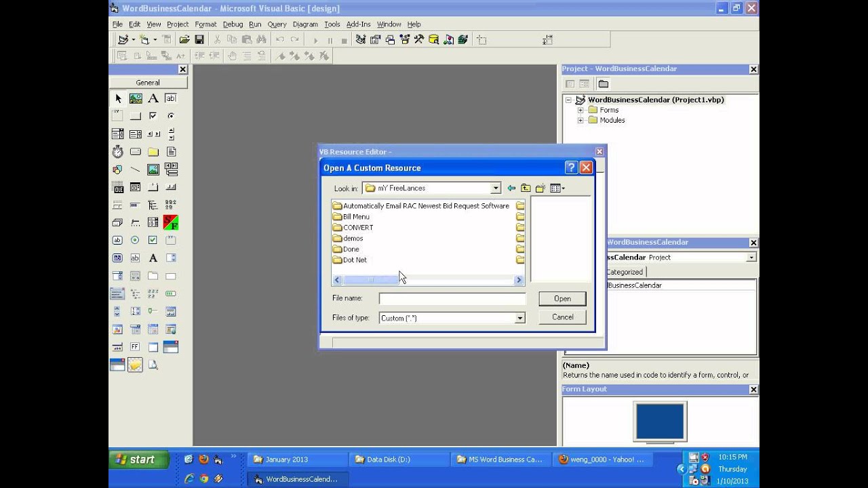
Task: Click Up One Level folder icon
Action: [526, 188]
